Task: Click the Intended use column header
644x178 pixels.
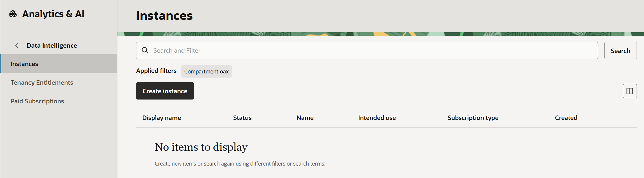Action: coord(377,118)
